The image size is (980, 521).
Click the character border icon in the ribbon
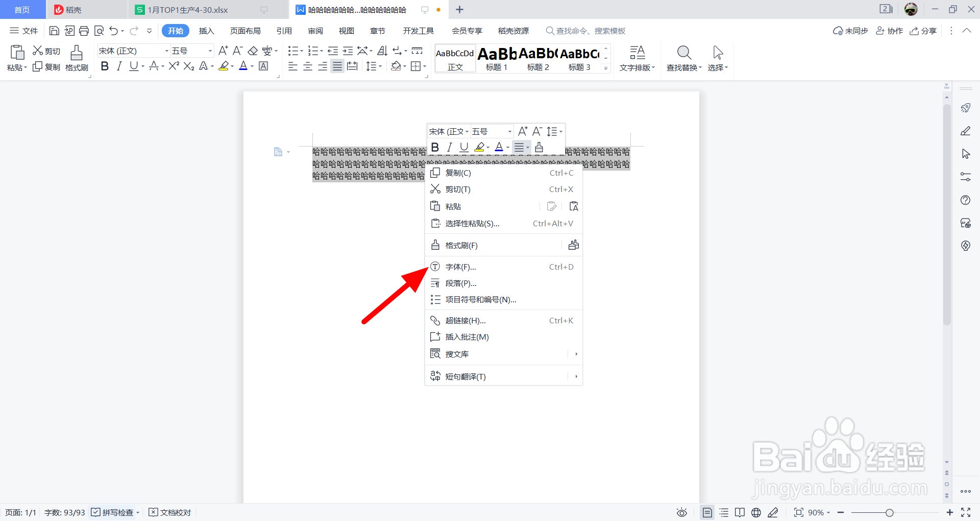coord(263,66)
